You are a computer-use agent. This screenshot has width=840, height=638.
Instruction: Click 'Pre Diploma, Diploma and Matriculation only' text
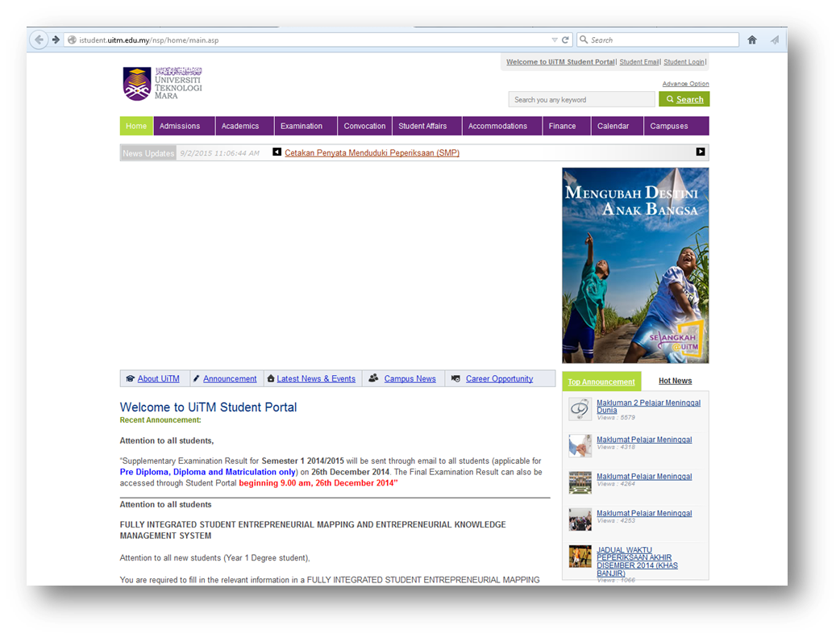pyautogui.click(x=208, y=472)
